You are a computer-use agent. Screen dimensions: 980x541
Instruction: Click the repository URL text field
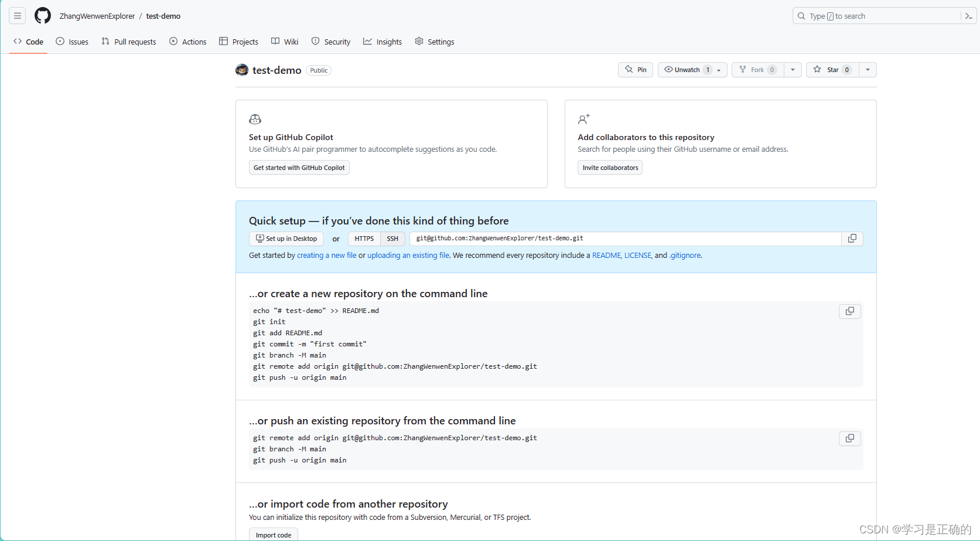coord(625,239)
